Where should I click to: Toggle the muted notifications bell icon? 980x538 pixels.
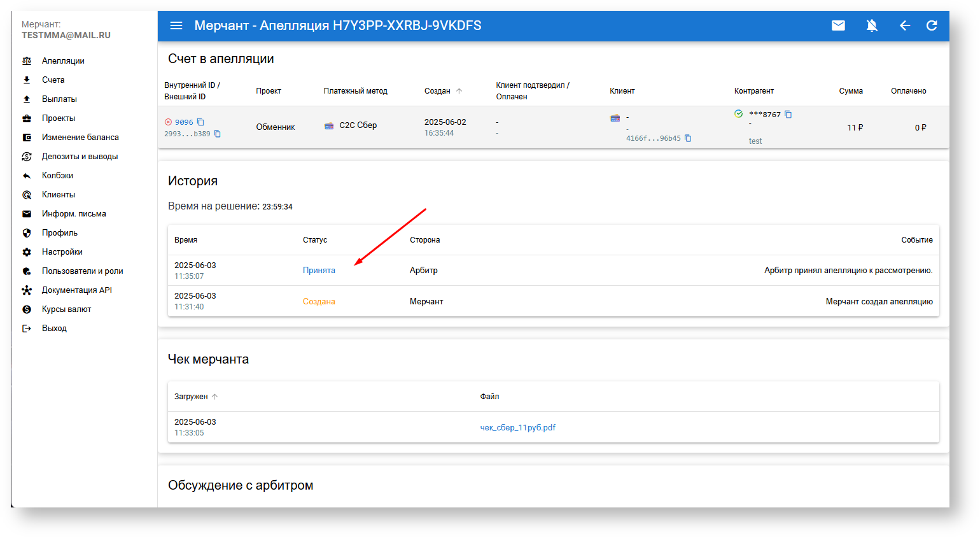pos(872,25)
